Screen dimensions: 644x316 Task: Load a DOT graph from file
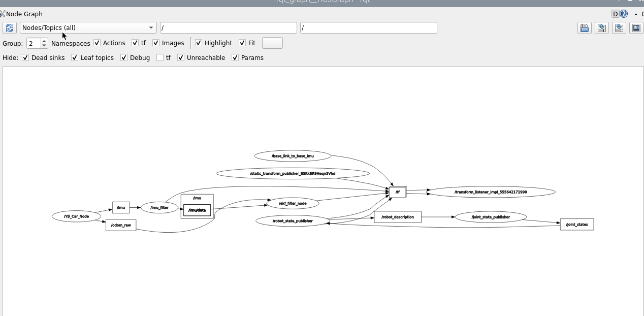tap(585, 28)
